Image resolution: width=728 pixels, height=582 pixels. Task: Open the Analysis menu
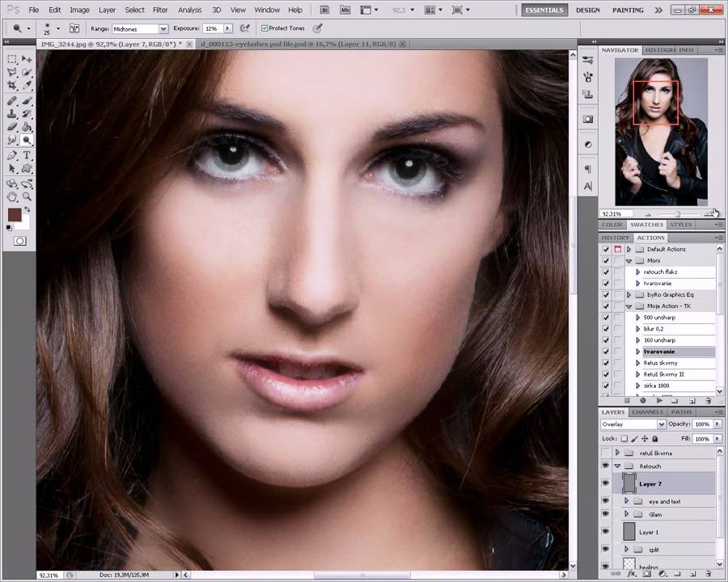pos(190,10)
